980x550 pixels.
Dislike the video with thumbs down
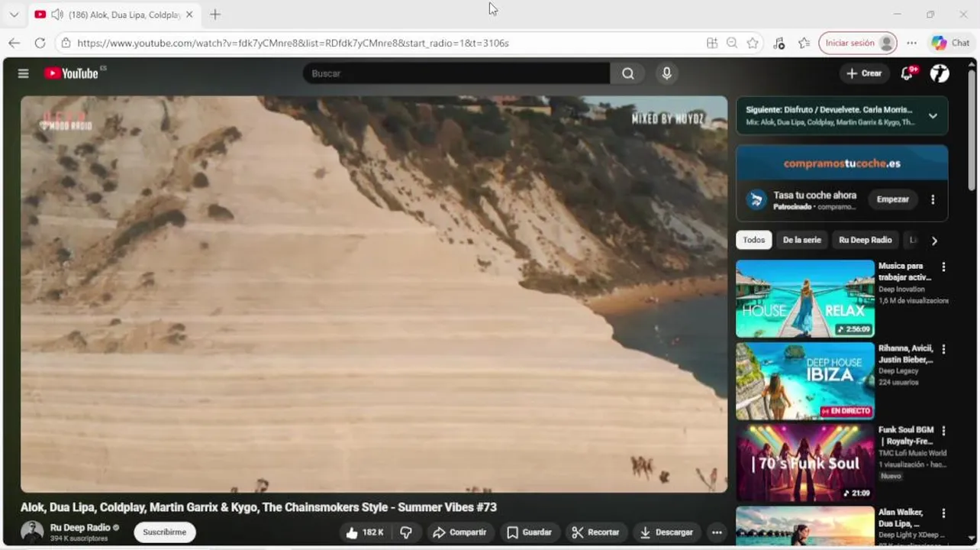(x=406, y=532)
